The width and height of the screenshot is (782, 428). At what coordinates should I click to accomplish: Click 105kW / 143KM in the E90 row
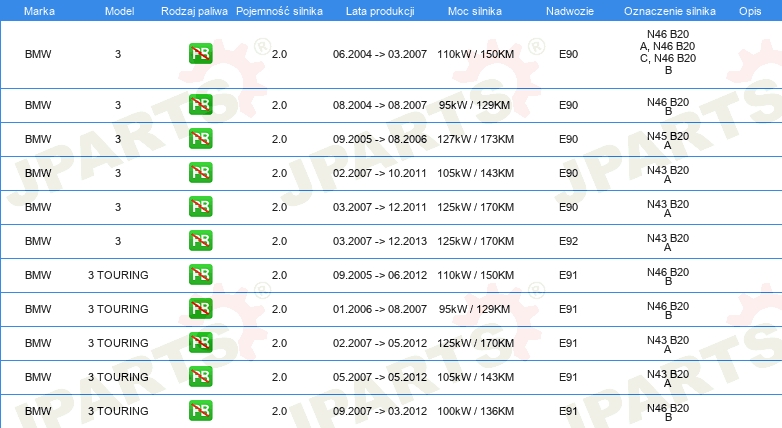click(475, 173)
